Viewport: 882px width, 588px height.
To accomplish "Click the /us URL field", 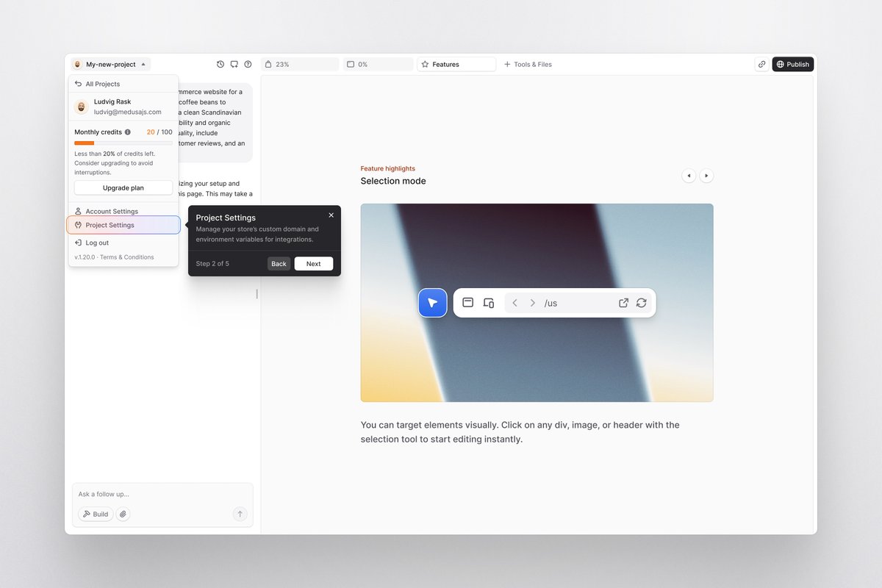I will click(x=578, y=303).
